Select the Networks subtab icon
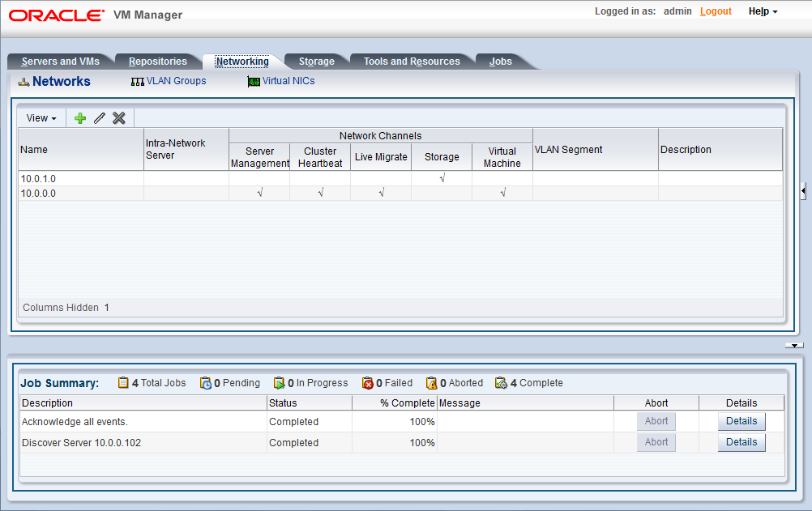Viewport: 812px width, 511px height. pos(22,81)
